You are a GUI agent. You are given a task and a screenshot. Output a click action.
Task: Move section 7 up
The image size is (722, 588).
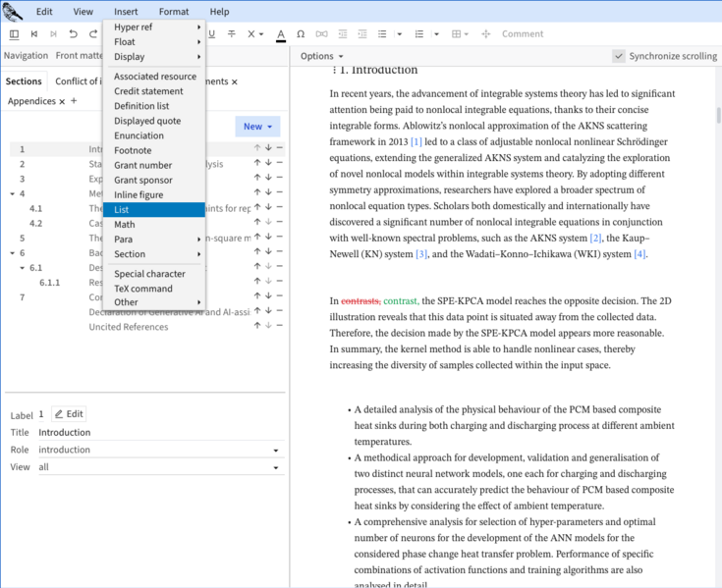click(257, 295)
